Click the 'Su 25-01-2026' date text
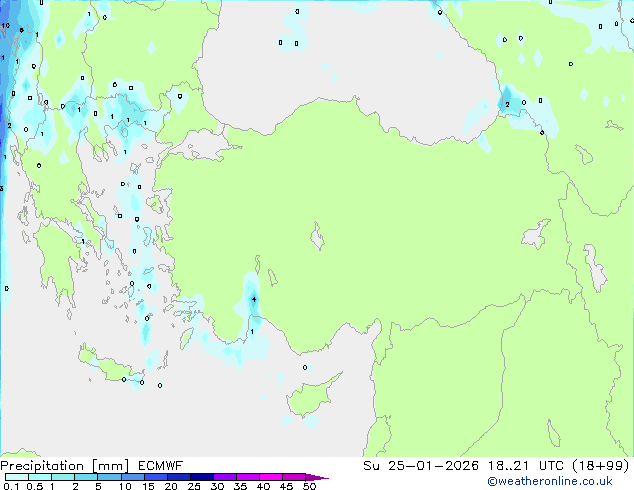The height and width of the screenshot is (490, 634). pyautogui.click(x=421, y=466)
